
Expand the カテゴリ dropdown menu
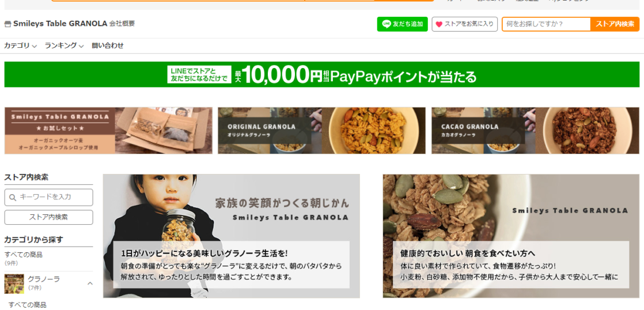point(21,46)
